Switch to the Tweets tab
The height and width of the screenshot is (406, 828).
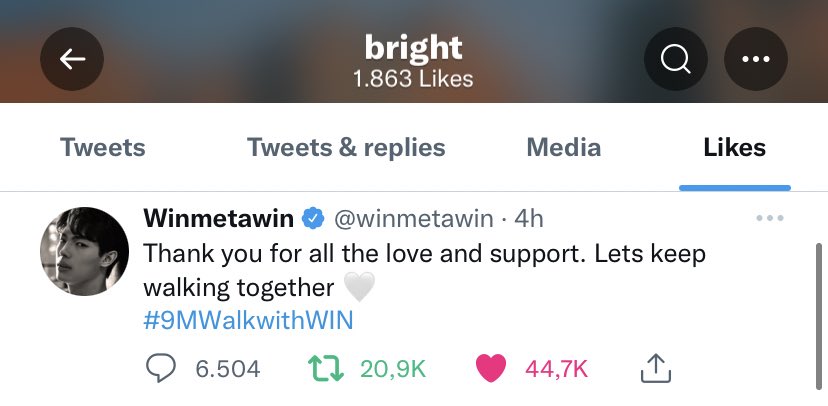click(102, 147)
